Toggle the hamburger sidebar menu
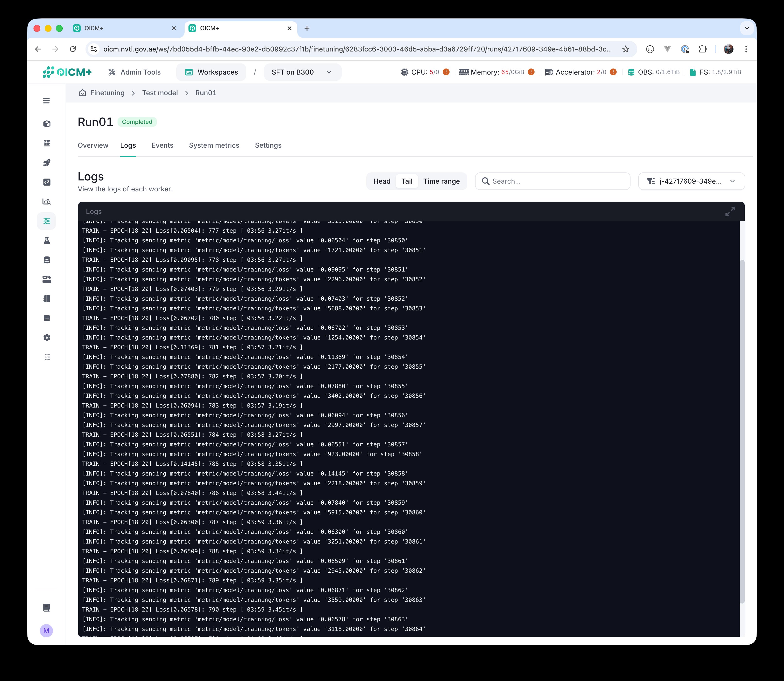The height and width of the screenshot is (681, 784). click(46, 101)
